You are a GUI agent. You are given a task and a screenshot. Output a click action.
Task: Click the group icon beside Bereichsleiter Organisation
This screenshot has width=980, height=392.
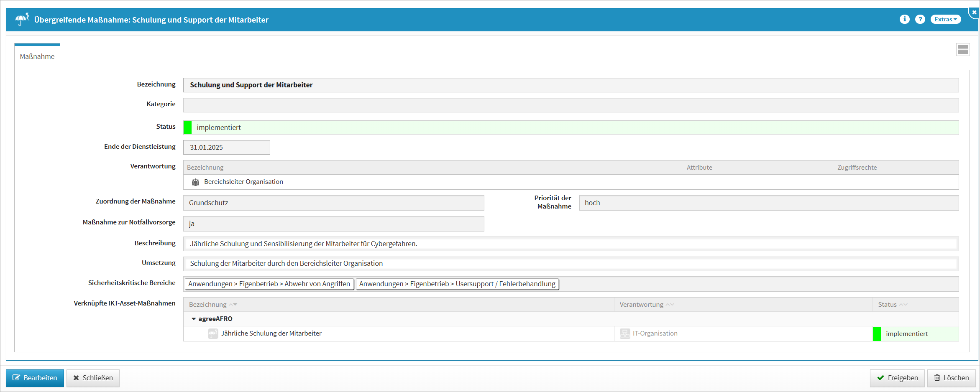click(x=195, y=182)
